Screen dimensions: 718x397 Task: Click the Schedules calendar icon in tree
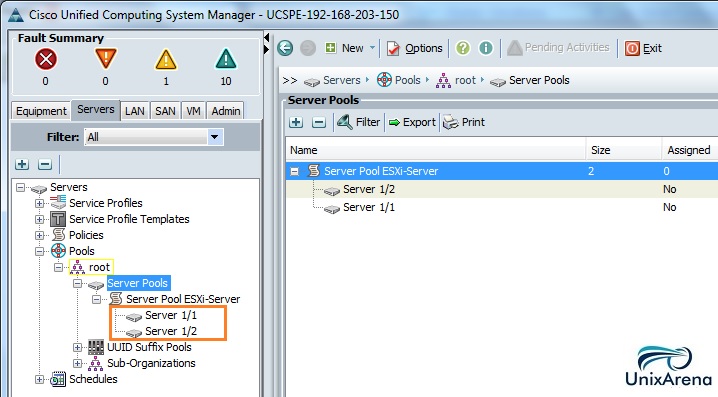[58, 379]
